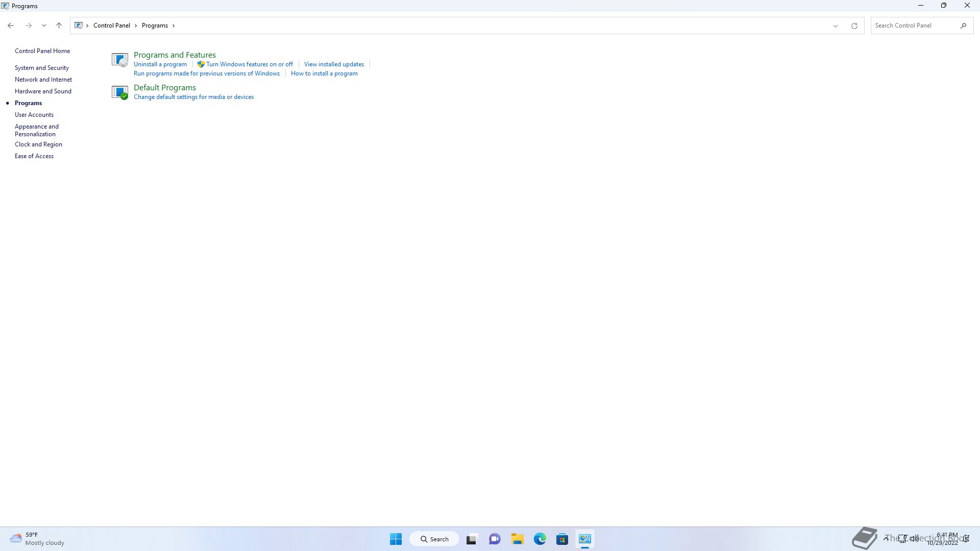Expand the address bar history dropdown
This screenshot has width=980, height=551.
(x=836, y=26)
